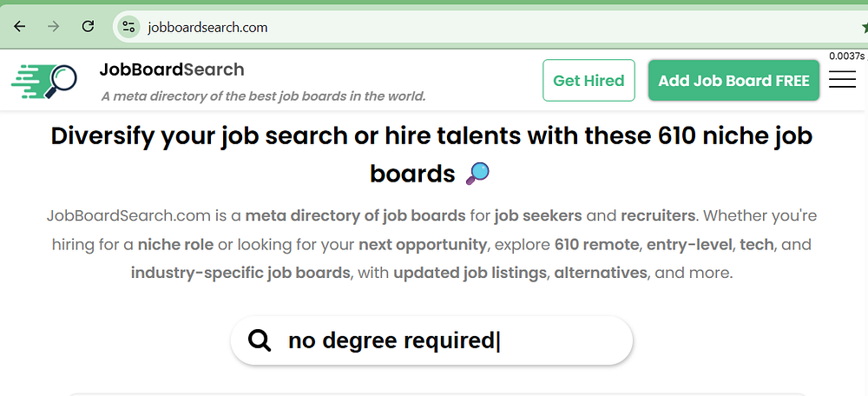This screenshot has height=396, width=868.
Task: Open site information icon in address bar
Action: pos(128,26)
